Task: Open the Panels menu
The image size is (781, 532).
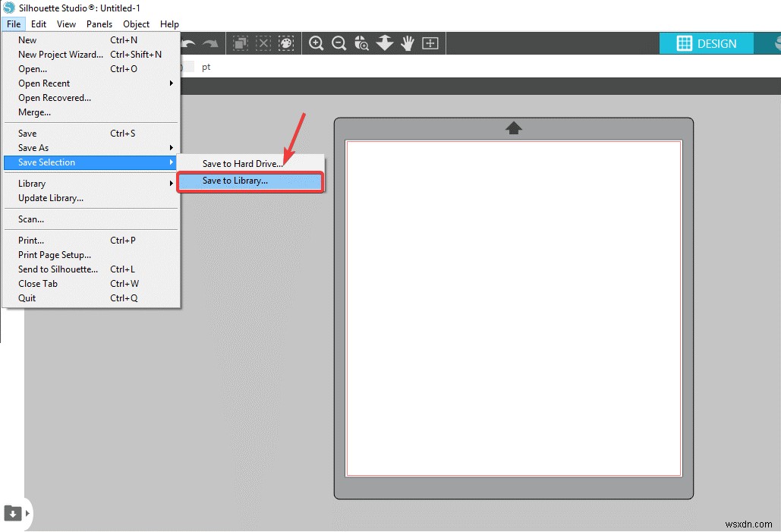Action: click(x=99, y=24)
